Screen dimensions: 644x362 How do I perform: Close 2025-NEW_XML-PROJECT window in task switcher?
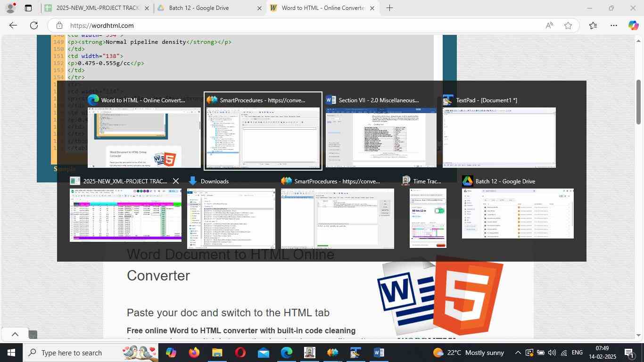(176, 181)
